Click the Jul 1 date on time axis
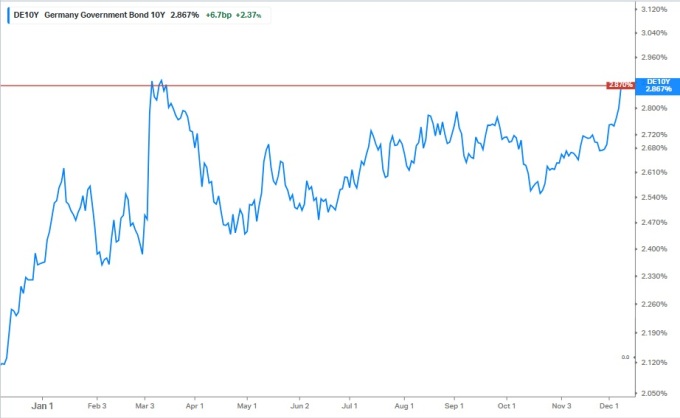 click(x=349, y=406)
